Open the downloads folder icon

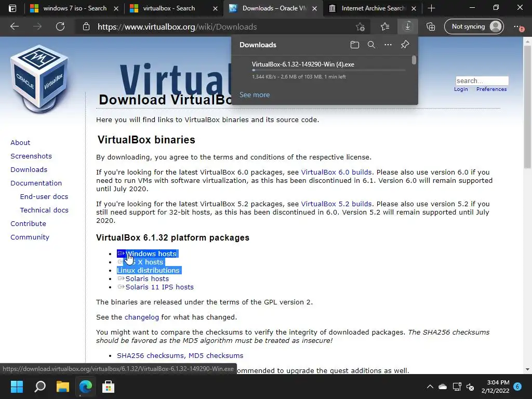[x=354, y=45]
